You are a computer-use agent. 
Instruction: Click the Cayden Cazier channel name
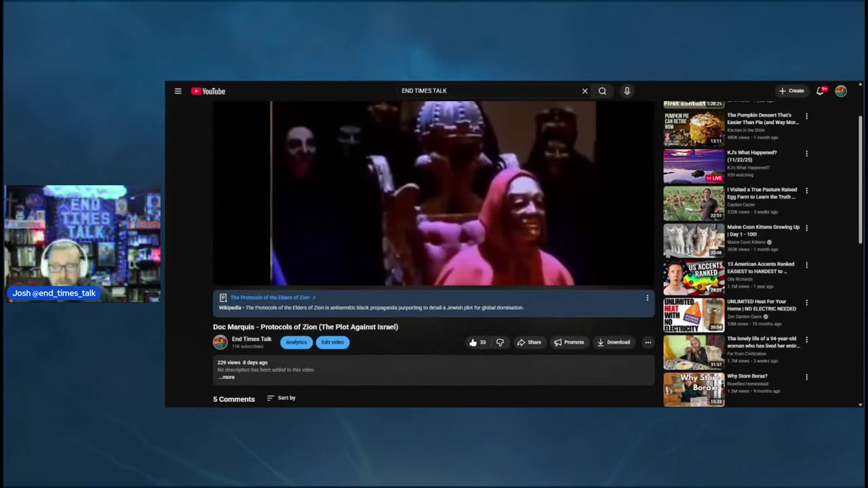741,205
